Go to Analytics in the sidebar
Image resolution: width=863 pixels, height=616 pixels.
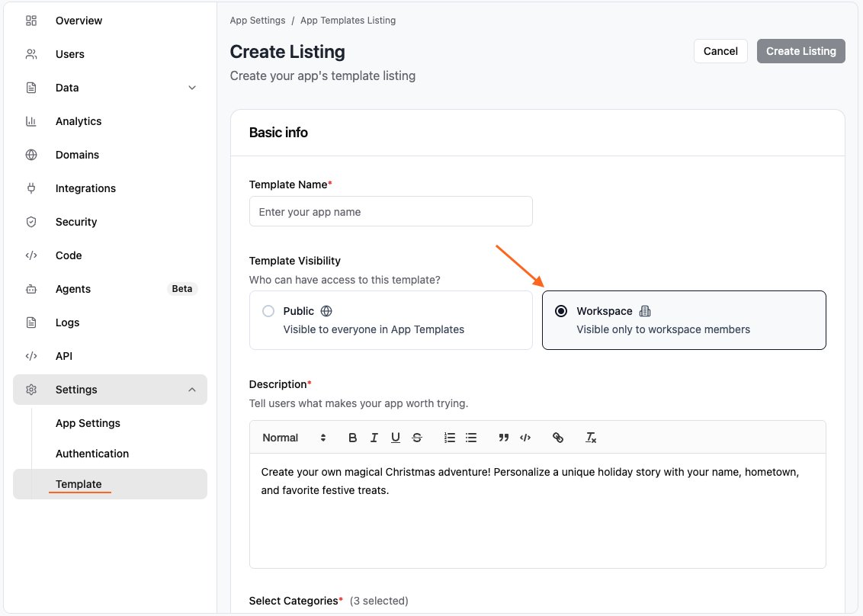pos(79,122)
